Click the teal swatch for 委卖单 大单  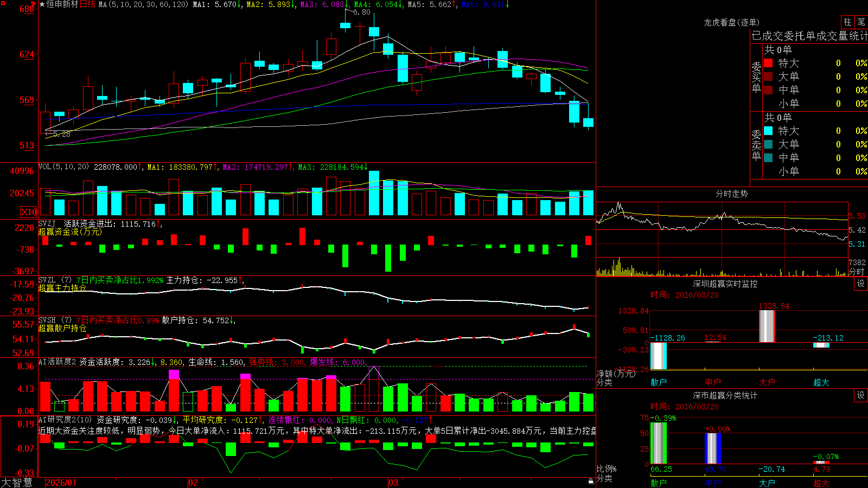[768, 144]
